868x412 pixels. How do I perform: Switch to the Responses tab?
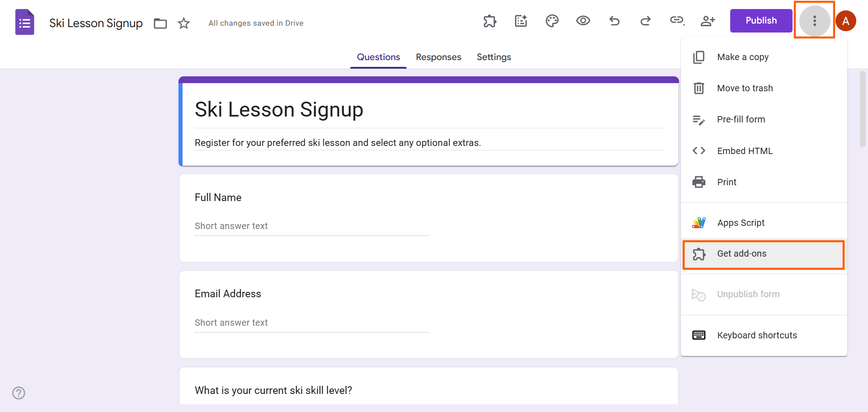pyautogui.click(x=438, y=57)
